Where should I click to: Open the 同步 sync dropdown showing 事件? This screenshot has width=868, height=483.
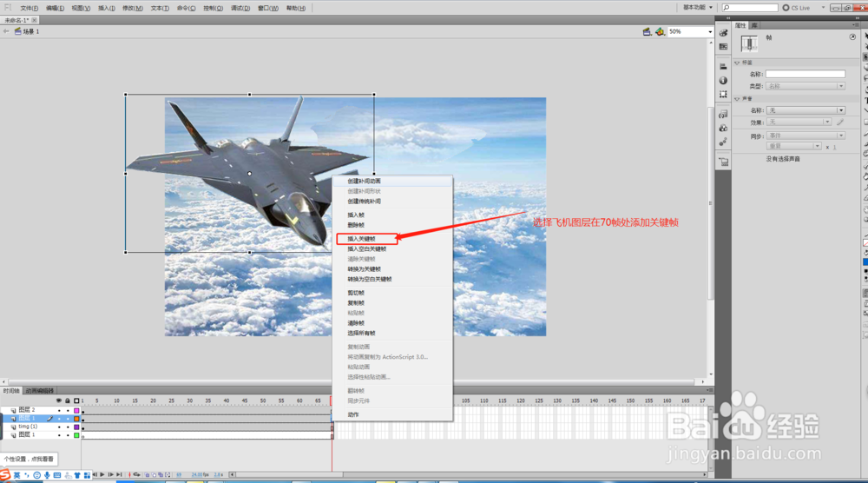(806, 136)
